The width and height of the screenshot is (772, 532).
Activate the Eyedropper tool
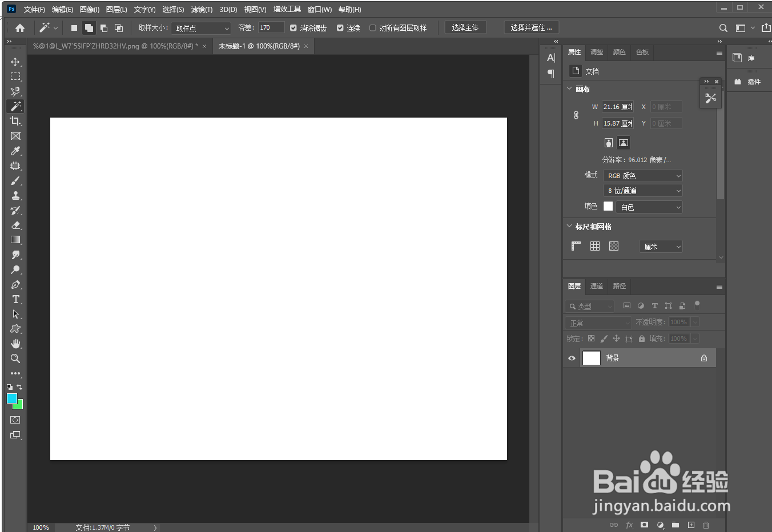tap(15, 151)
